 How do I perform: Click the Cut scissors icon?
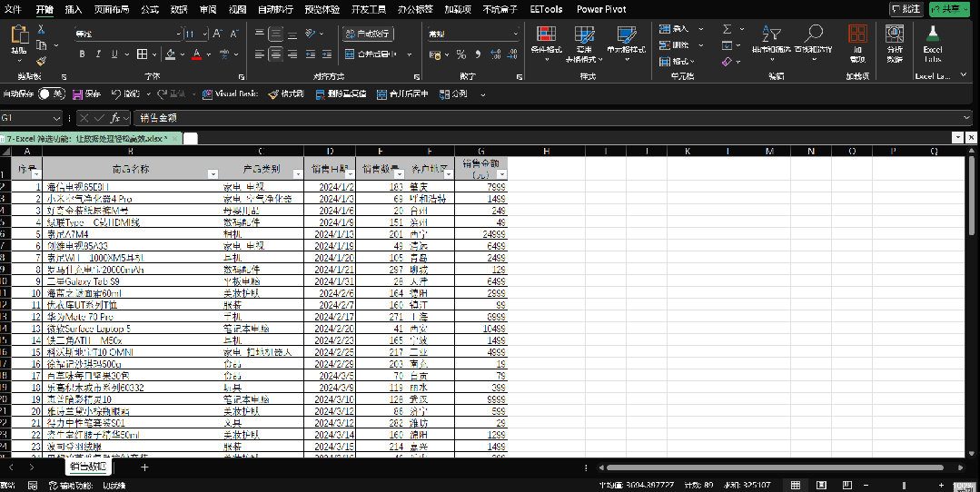[x=41, y=29]
